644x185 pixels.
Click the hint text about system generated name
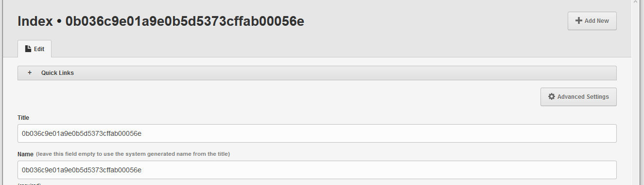tap(133, 154)
